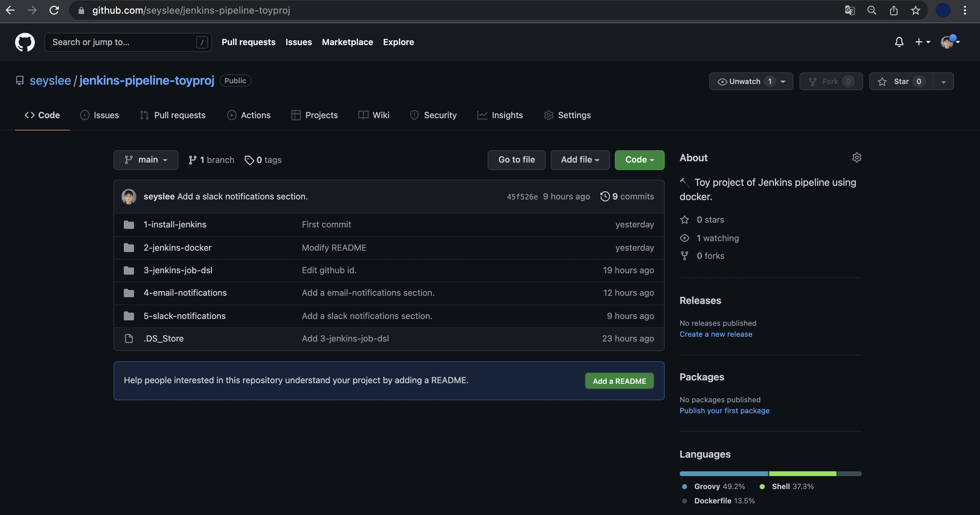Toggle the Unwatch button for the repository

[x=744, y=81]
